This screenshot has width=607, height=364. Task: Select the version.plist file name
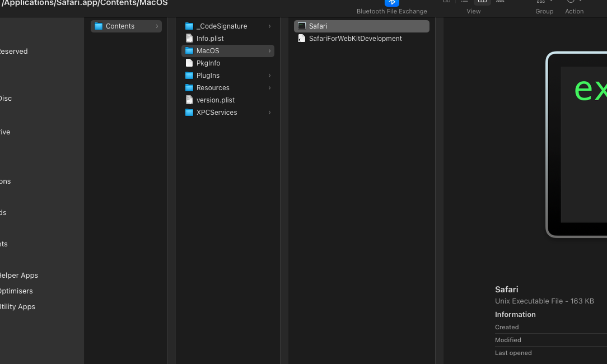pyautogui.click(x=216, y=100)
